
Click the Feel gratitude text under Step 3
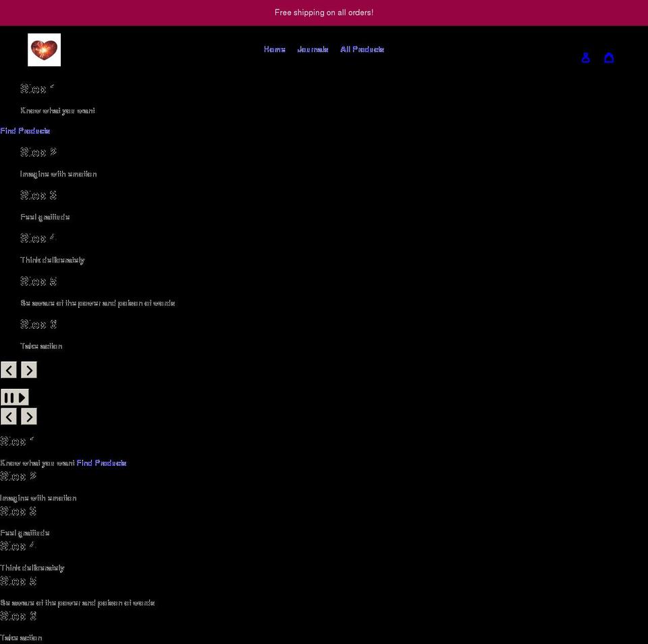pyautogui.click(x=45, y=217)
